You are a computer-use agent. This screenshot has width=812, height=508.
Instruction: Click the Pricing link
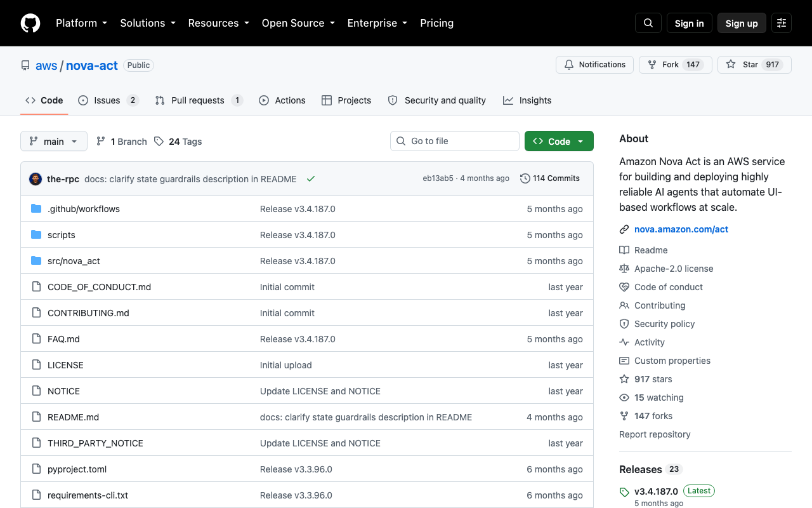click(x=437, y=23)
